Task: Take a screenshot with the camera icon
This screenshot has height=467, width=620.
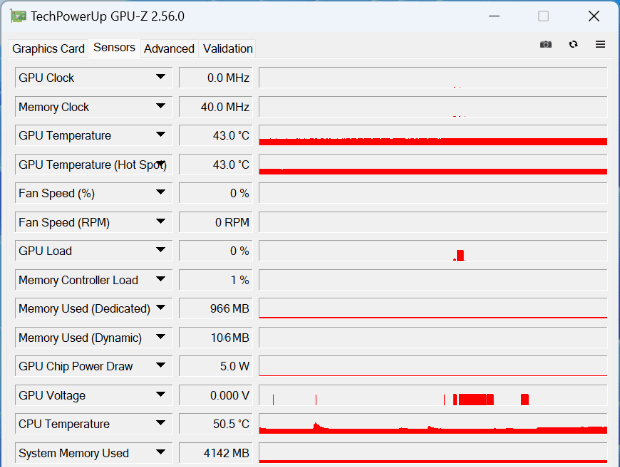Action: pyautogui.click(x=546, y=44)
